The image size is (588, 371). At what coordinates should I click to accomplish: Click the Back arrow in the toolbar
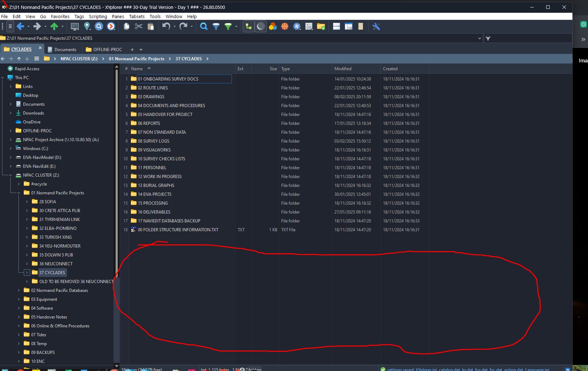coord(20,26)
